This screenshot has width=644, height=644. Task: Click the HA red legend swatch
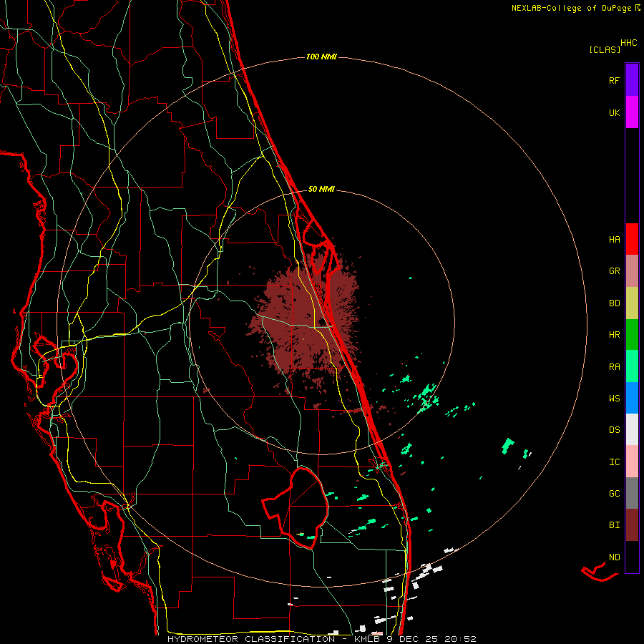[x=632, y=239]
